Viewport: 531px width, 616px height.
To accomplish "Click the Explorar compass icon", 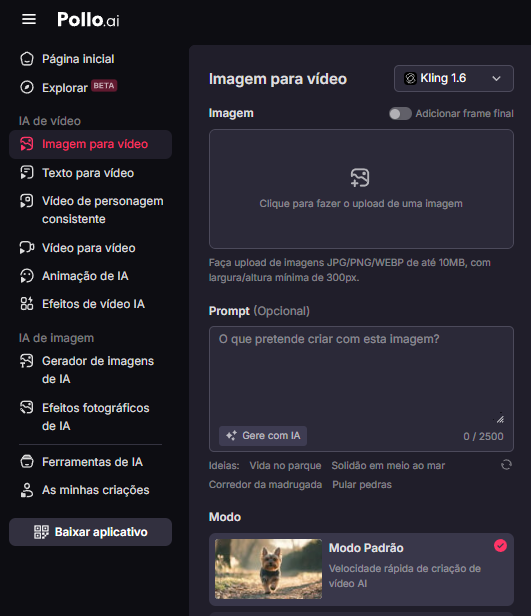I will click(27, 87).
